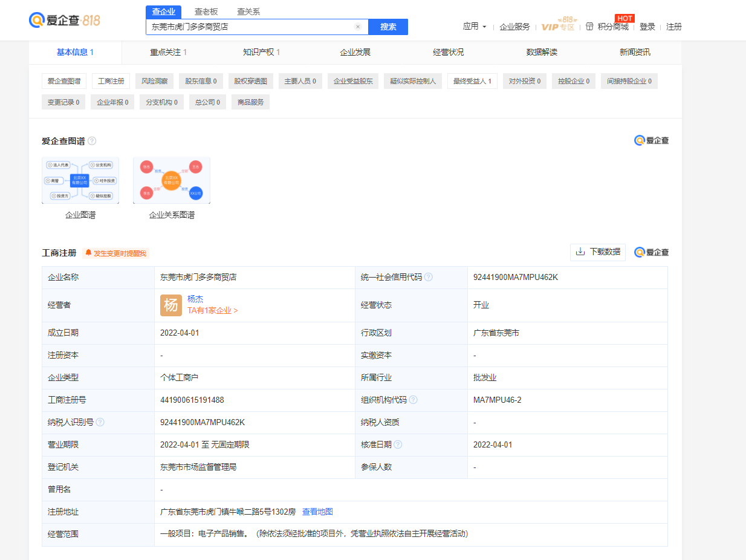Clear the search box with the × icon

point(358,27)
